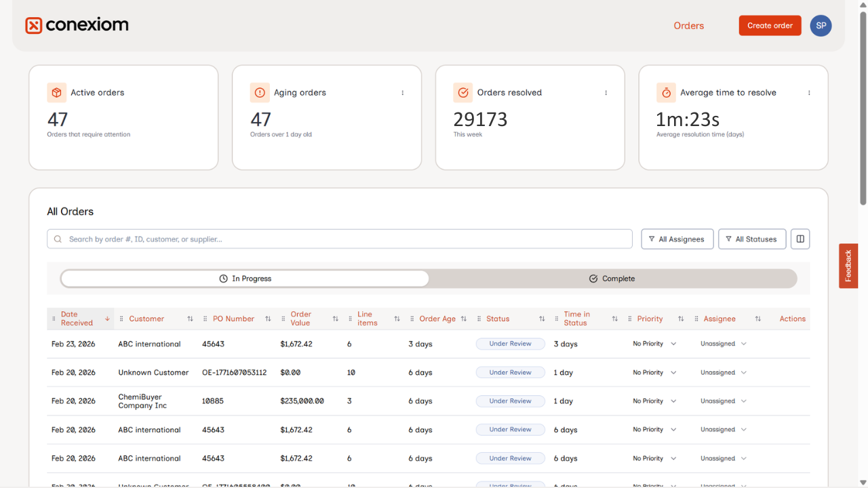Open the All Statuses filter dropdown
The height and width of the screenshot is (488, 868).
point(751,239)
